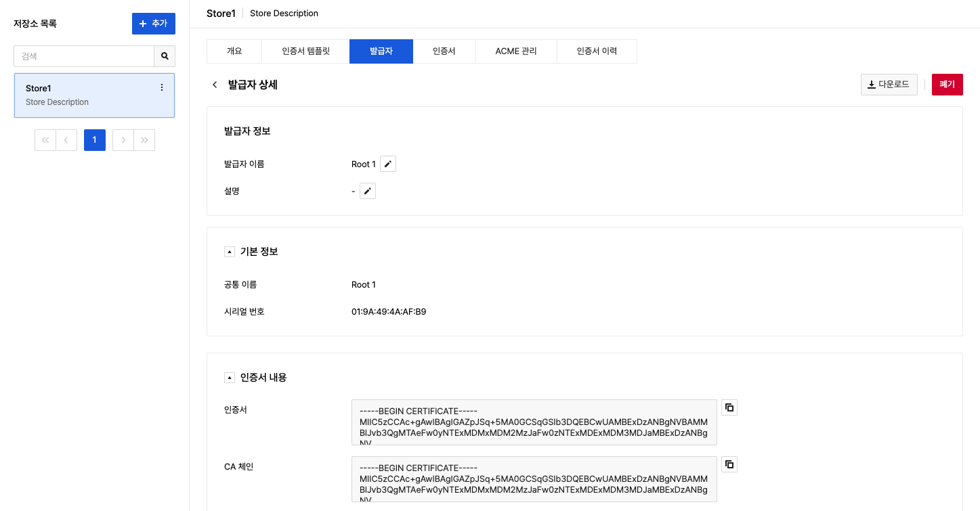The width and height of the screenshot is (980, 511).
Task: Copy the CA 체인 certificate text
Action: (729, 464)
